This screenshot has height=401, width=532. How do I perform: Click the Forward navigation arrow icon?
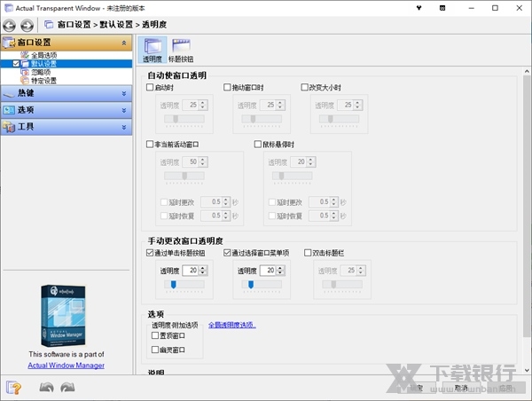tap(27, 25)
